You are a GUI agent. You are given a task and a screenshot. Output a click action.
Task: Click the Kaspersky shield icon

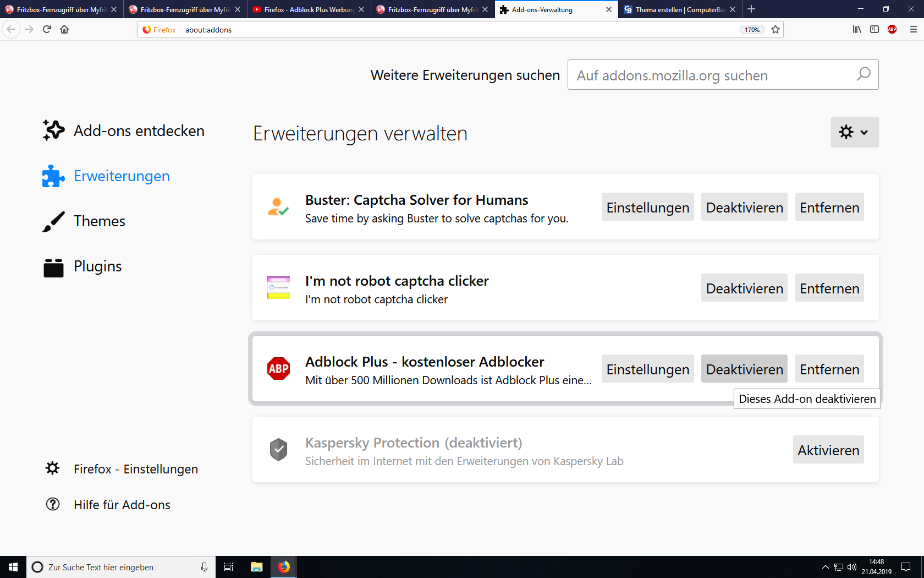pos(278,450)
